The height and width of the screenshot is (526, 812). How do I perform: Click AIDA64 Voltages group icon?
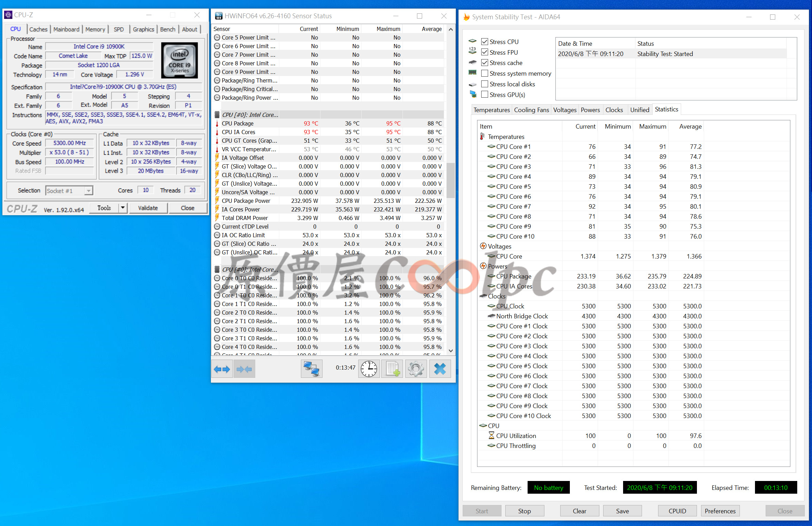point(483,246)
